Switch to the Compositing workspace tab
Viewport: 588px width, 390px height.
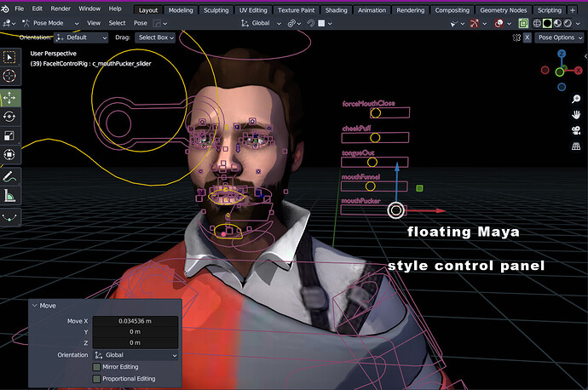(x=452, y=10)
